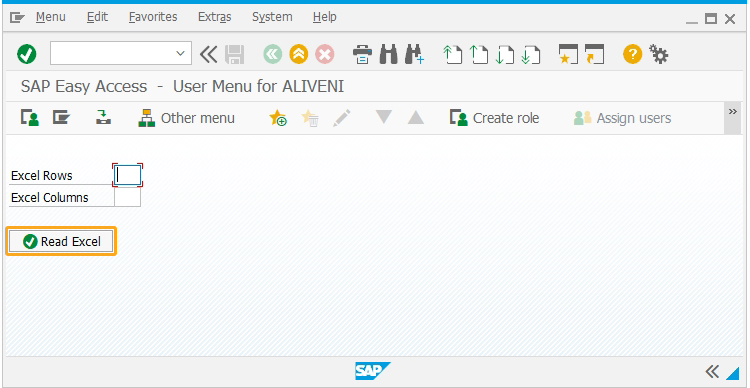Expand application toolbar overflow chevron
This screenshot has height=388, width=750.
click(x=732, y=118)
